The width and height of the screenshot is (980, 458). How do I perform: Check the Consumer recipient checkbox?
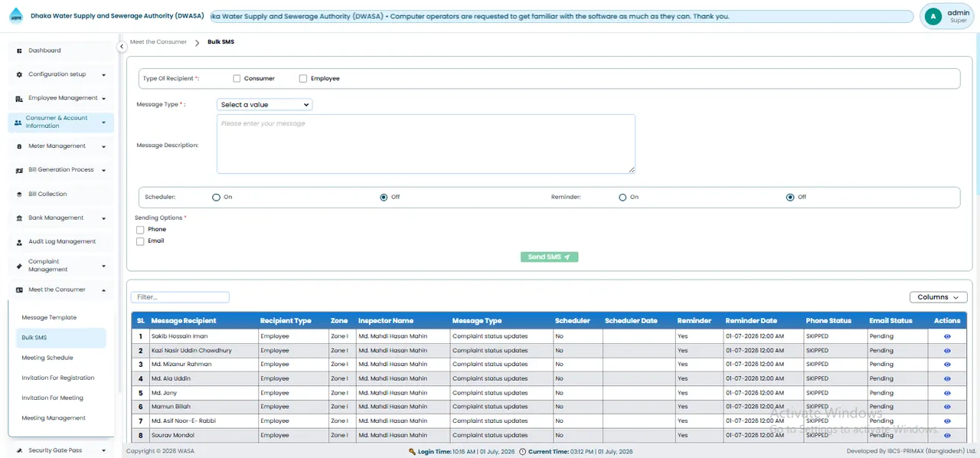(x=237, y=78)
